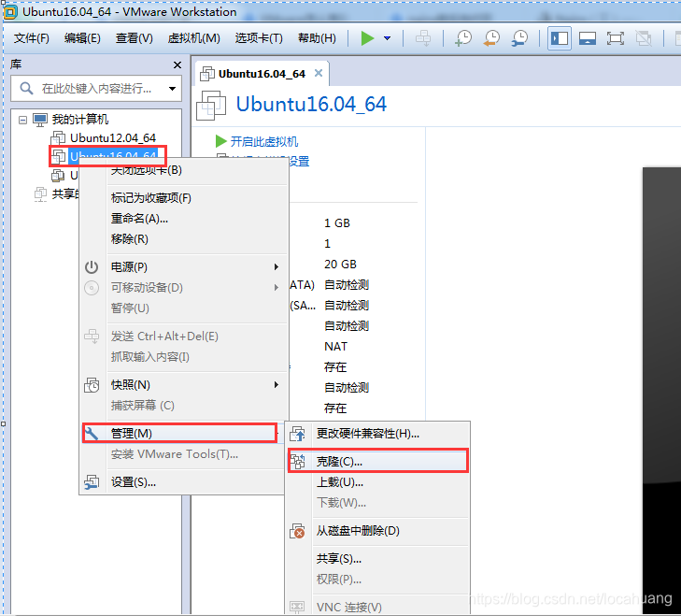
Task: Open the 文件(F) menu
Action: pyautogui.click(x=31, y=38)
